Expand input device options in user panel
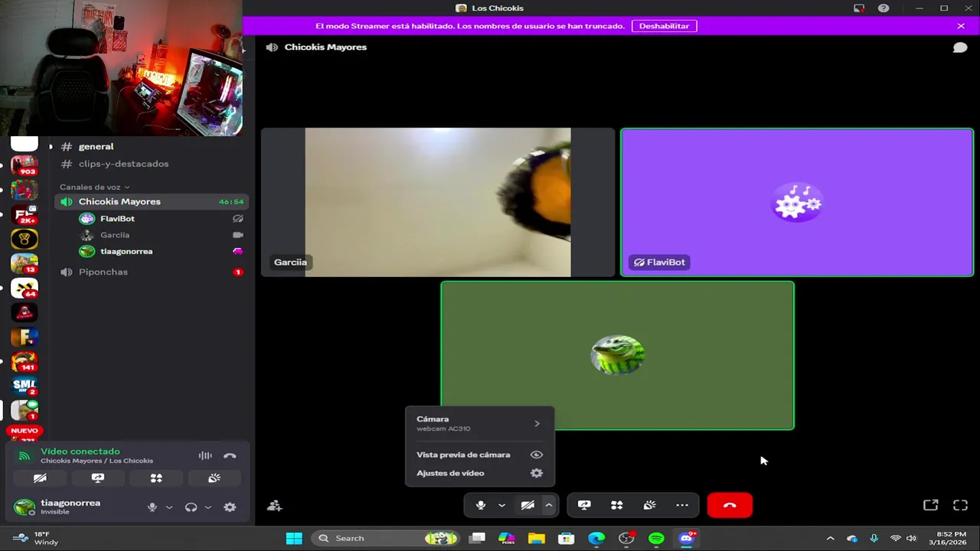Viewport: 980px width, 551px height. (x=169, y=507)
